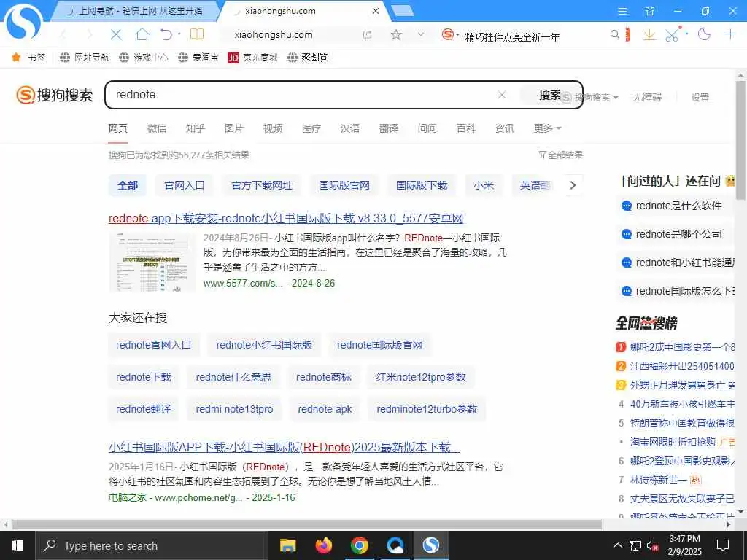The image size is (747, 560).
Task: Open the 搜狗搜索 dropdown menu
Action: [x=591, y=97]
